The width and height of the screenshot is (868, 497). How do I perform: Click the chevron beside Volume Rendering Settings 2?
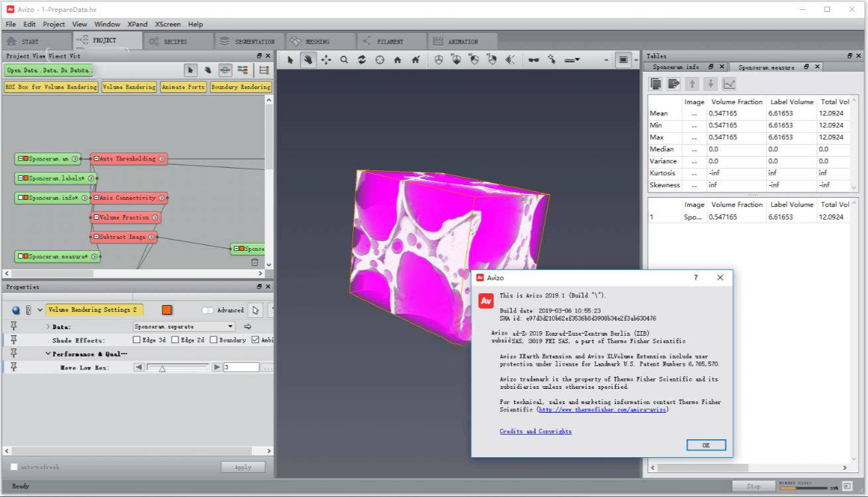(40, 310)
